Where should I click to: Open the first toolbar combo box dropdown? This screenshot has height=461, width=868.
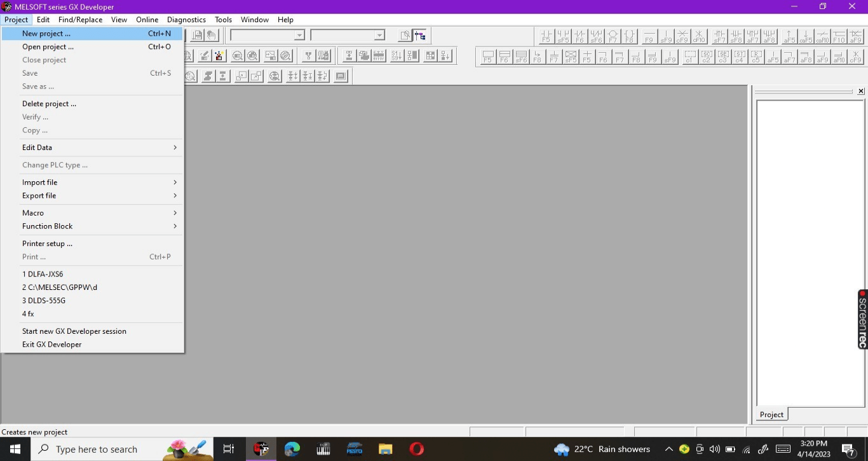(299, 36)
